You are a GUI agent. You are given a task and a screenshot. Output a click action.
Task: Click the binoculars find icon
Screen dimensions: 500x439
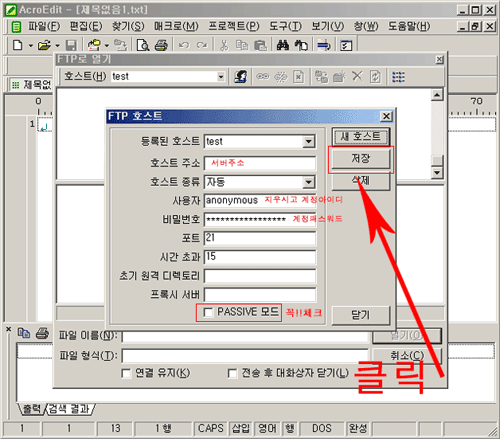(x=283, y=45)
